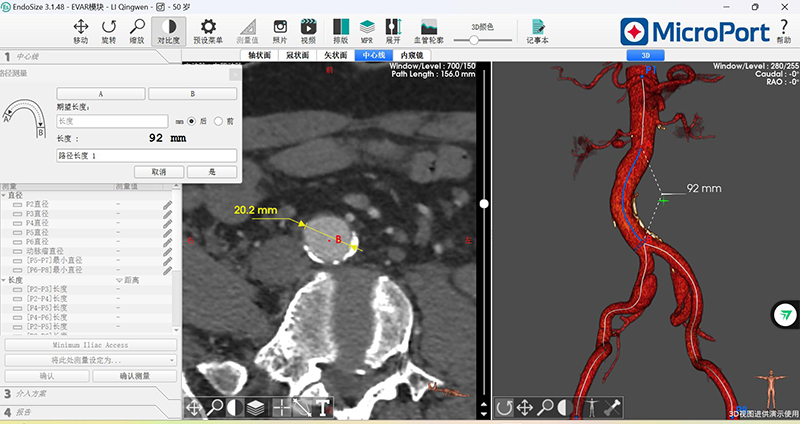
Task: Edit 动脉瘤直径 with its pencil icon
Action: [x=167, y=252]
